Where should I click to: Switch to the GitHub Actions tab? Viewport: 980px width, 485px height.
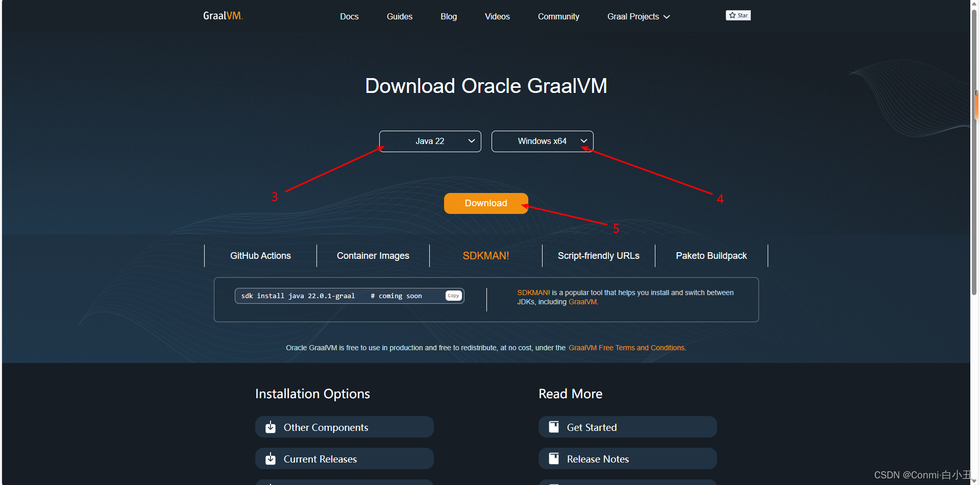[x=260, y=255]
